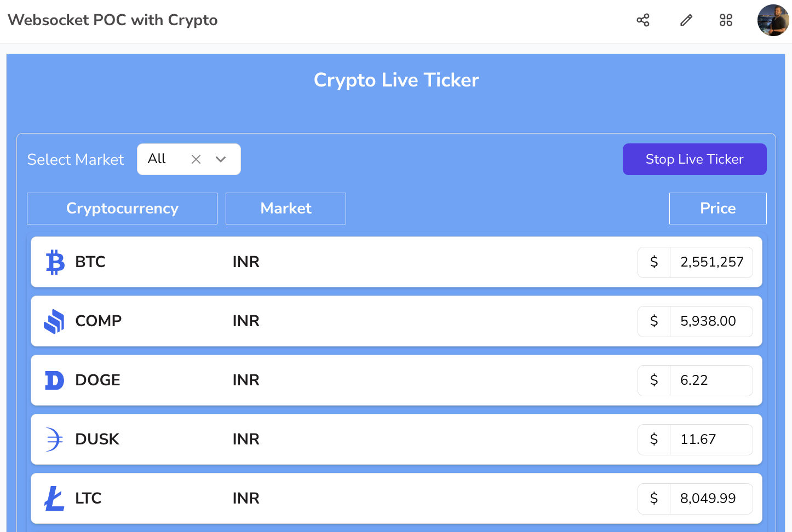This screenshot has height=532, width=792.
Task: Clear the Select Market dropdown selection
Action: pyautogui.click(x=196, y=159)
